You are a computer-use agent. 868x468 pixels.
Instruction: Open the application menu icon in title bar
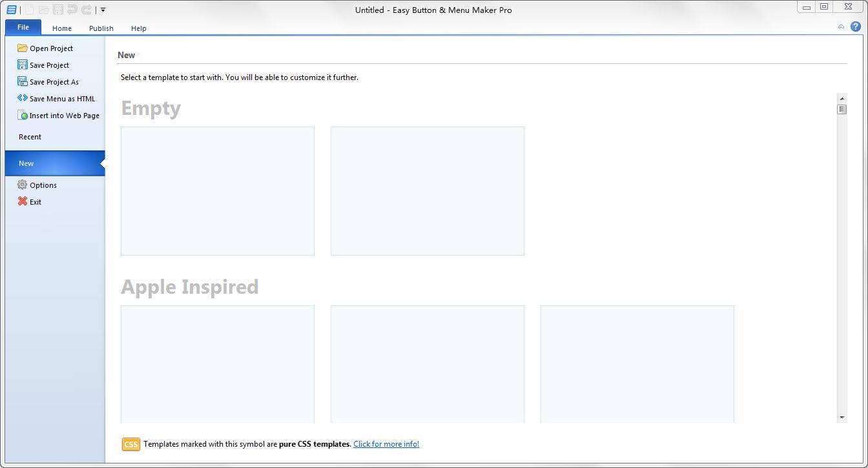tap(12, 10)
